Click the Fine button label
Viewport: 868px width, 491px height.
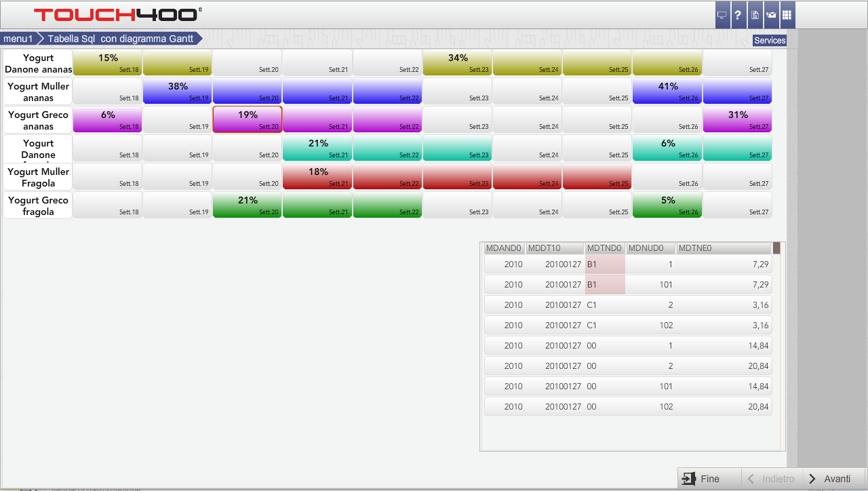710,479
